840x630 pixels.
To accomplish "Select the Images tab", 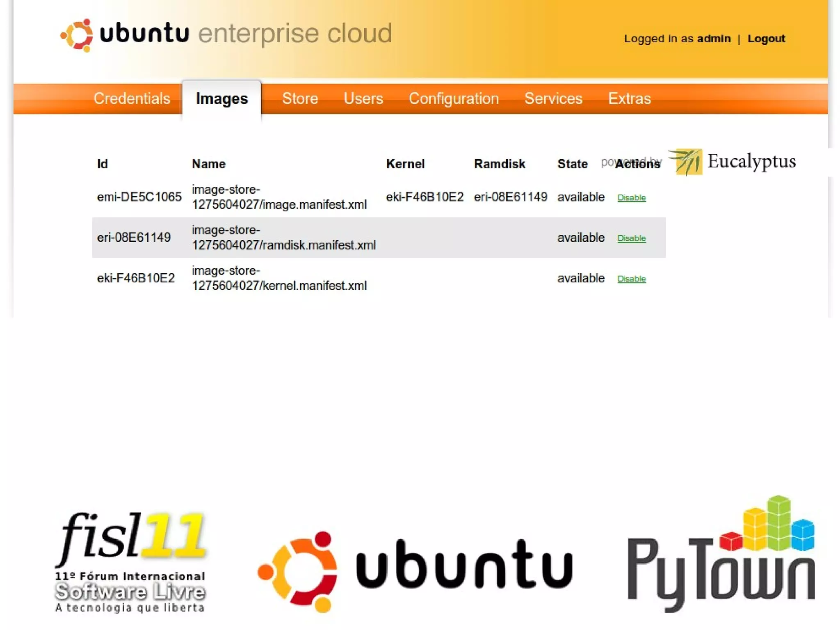I will pyautogui.click(x=221, y=99).
